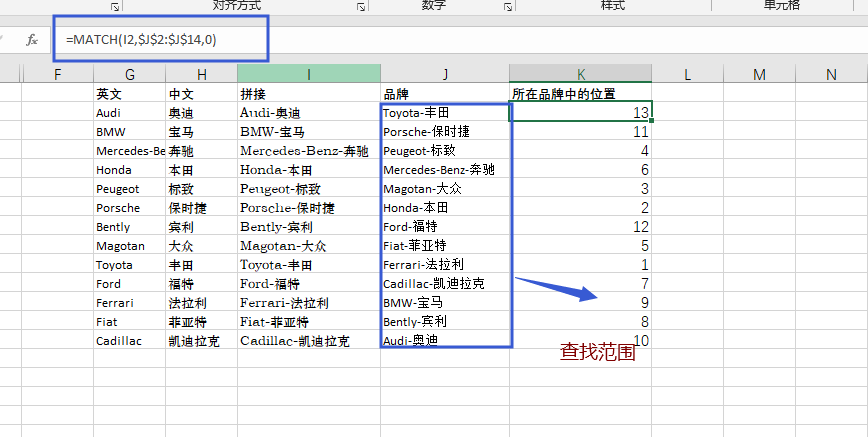868x437 pixels.
Task: Open the 数字 group dialog launcher
Action: [x=508, y=7]
